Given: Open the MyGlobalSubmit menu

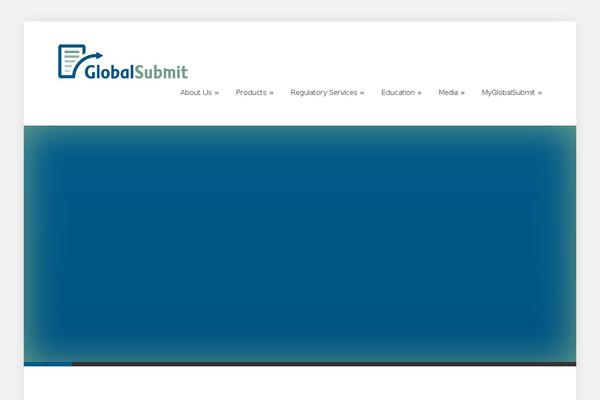Looking at the screenshot, I should [512, 93].
